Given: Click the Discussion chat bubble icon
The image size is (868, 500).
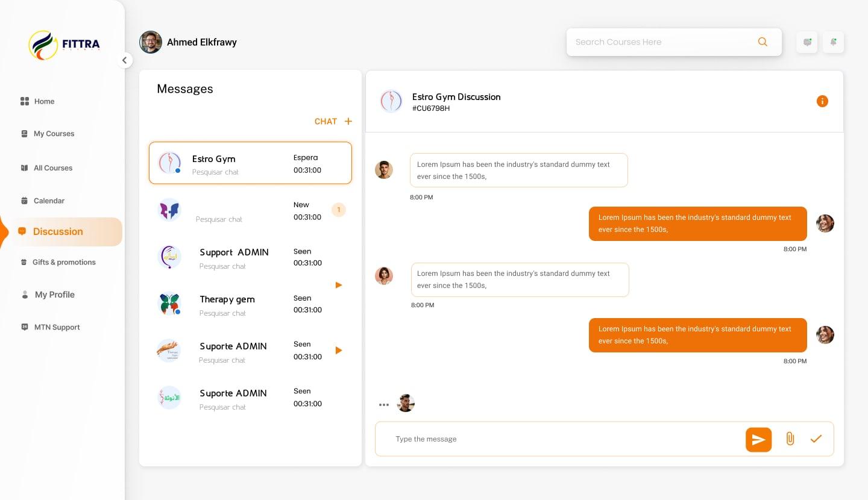Looking at the screenshot, I should tap(22, 231).
